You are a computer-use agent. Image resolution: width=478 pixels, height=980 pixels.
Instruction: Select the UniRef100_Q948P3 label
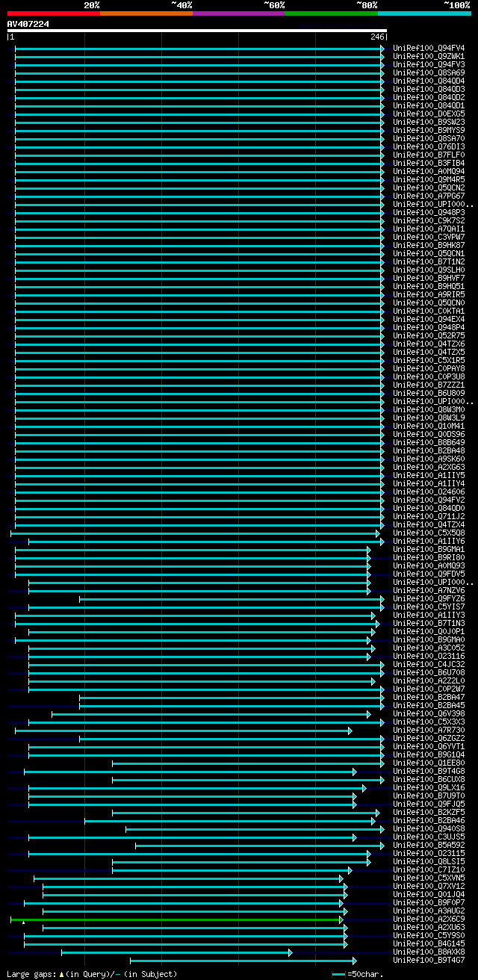coord(429,213)
